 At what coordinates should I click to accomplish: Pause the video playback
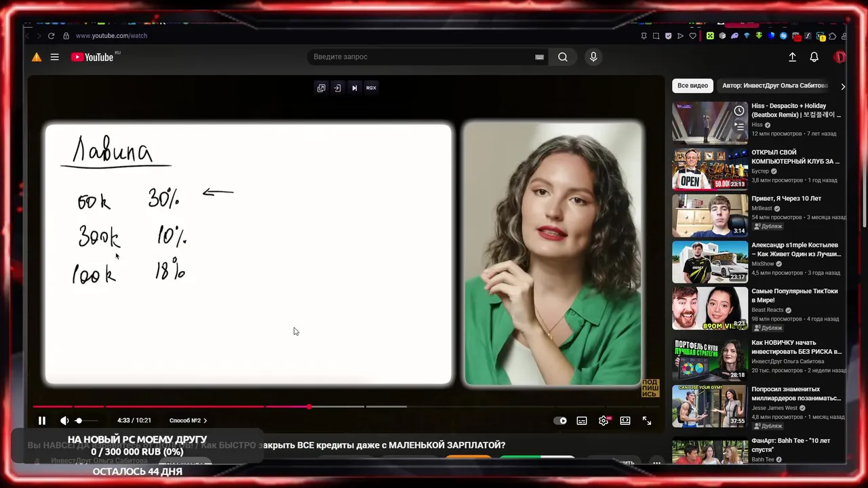[41, 421]
